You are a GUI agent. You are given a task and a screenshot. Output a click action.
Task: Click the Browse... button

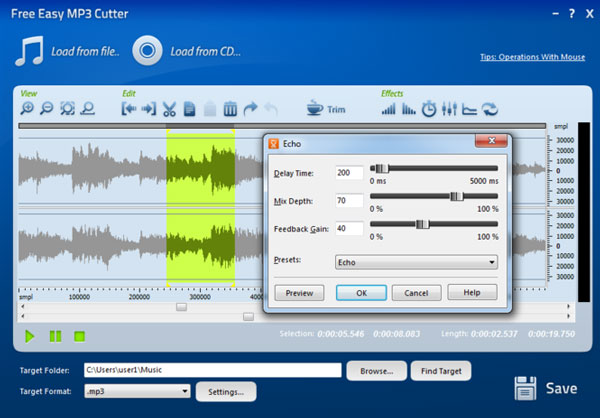[377, 371]
